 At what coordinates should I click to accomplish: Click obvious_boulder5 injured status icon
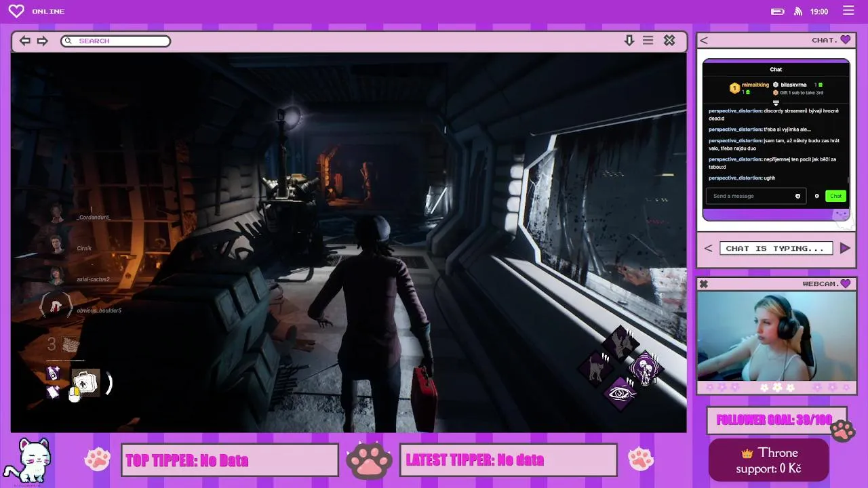pos(56,306)
